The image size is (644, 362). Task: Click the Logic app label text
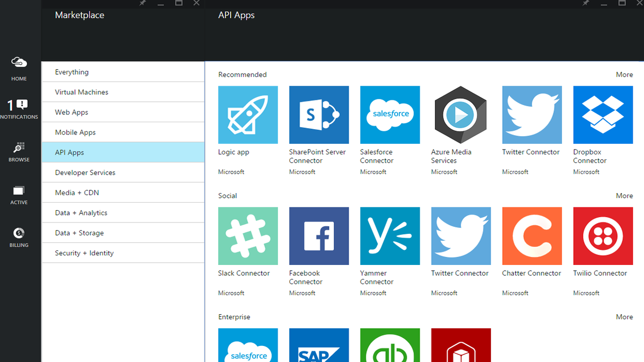(233, 152)
